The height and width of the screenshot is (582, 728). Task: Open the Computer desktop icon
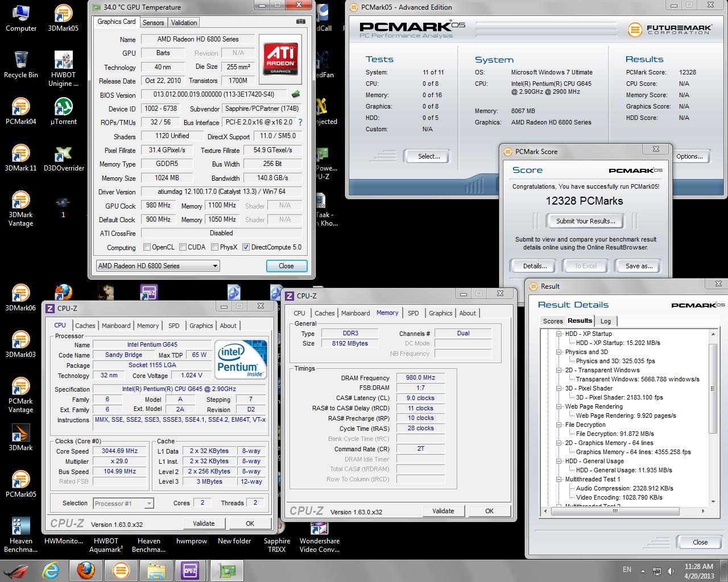[x=21, y=18]
